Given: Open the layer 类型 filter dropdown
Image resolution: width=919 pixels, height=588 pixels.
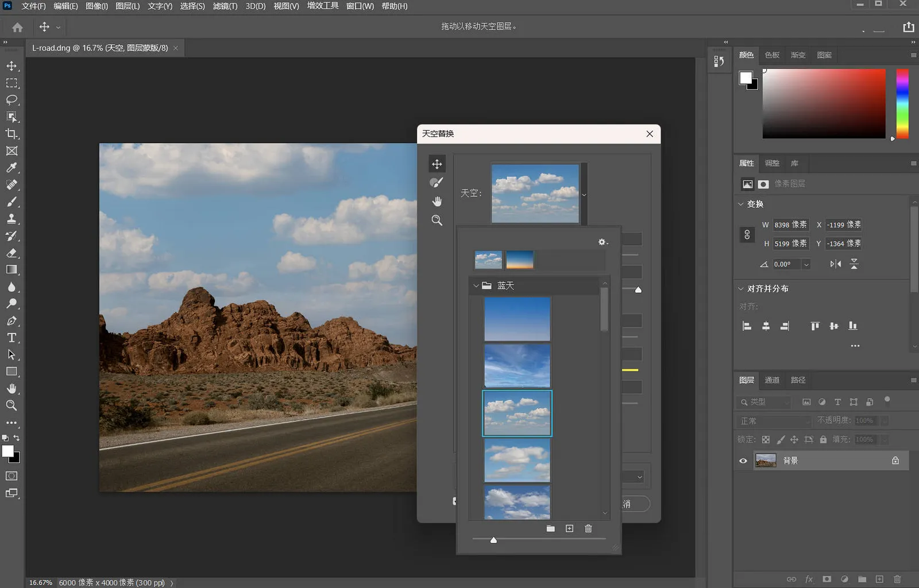Looking at the screenshot, I should 765,402.
